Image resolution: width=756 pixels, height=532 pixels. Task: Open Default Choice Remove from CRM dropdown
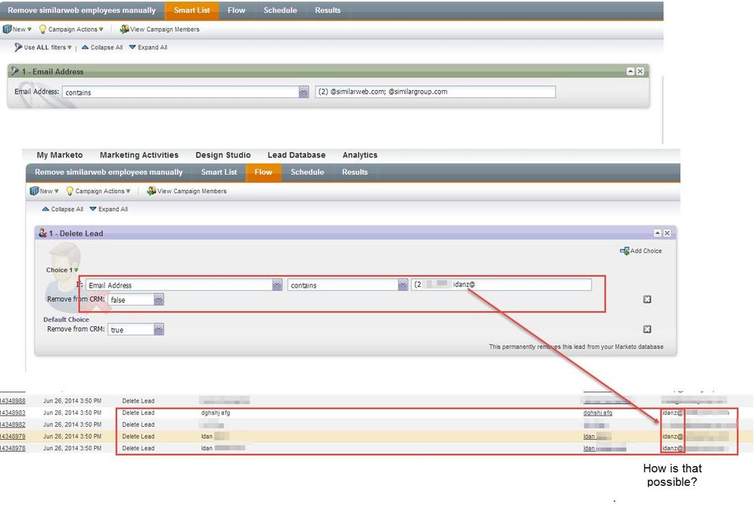pyautogui.click(x=158, y=330)
